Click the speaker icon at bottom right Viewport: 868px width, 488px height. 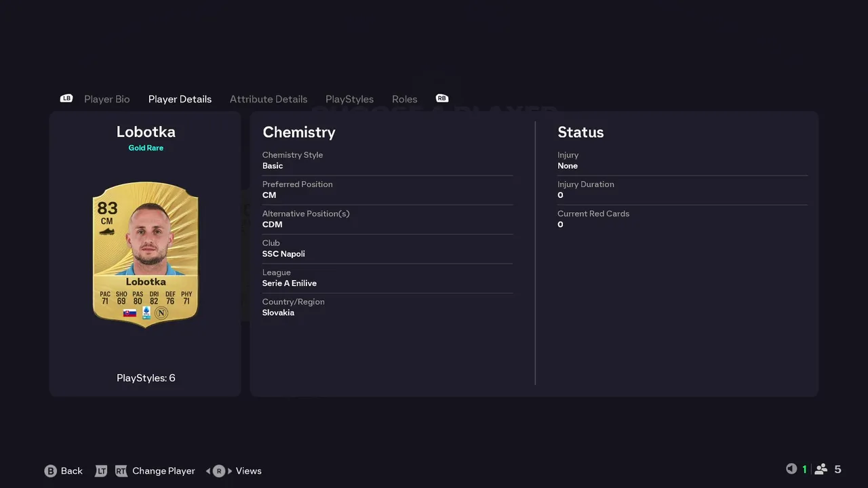[x=791, y=469]
